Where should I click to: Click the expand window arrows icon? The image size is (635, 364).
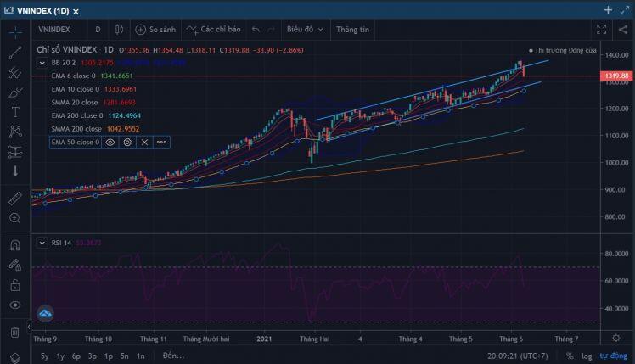point(625,10)
